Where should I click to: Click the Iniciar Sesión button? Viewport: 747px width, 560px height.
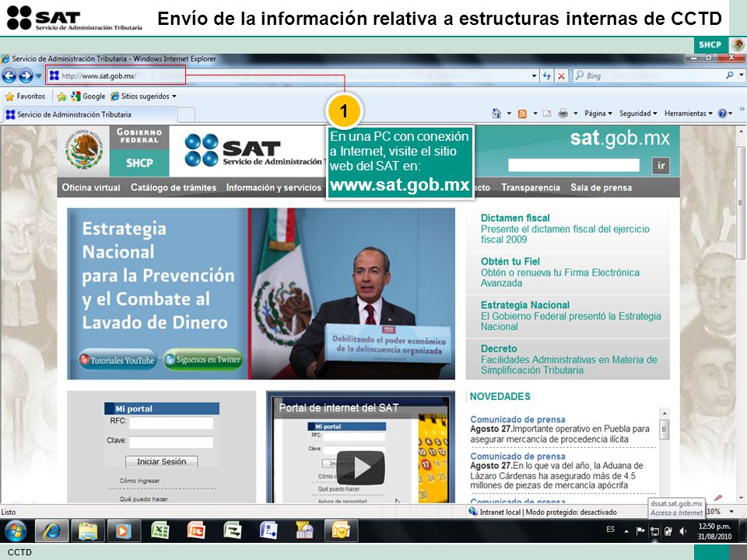point(162,461)
